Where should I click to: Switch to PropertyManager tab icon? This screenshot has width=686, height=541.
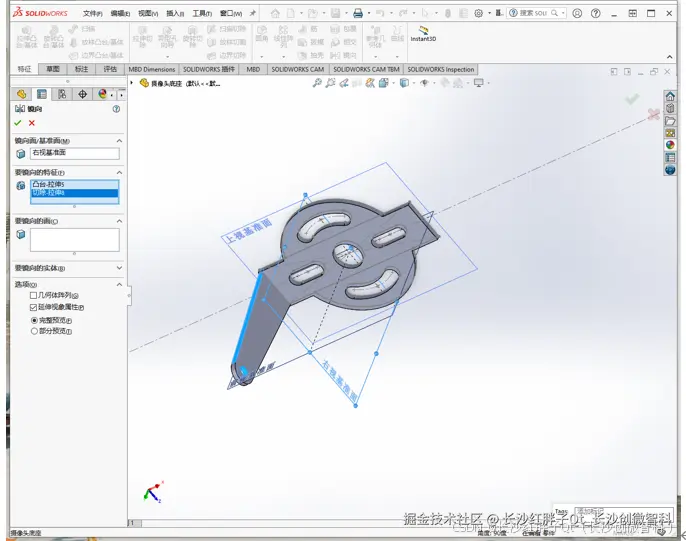pos(42,94)
